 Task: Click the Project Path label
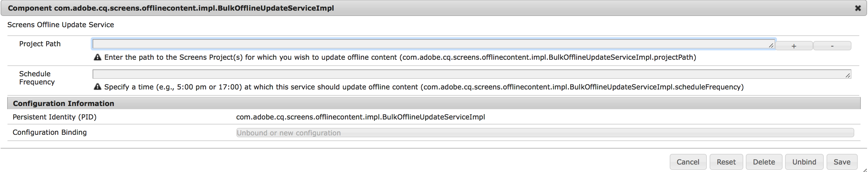click(40, 44)
